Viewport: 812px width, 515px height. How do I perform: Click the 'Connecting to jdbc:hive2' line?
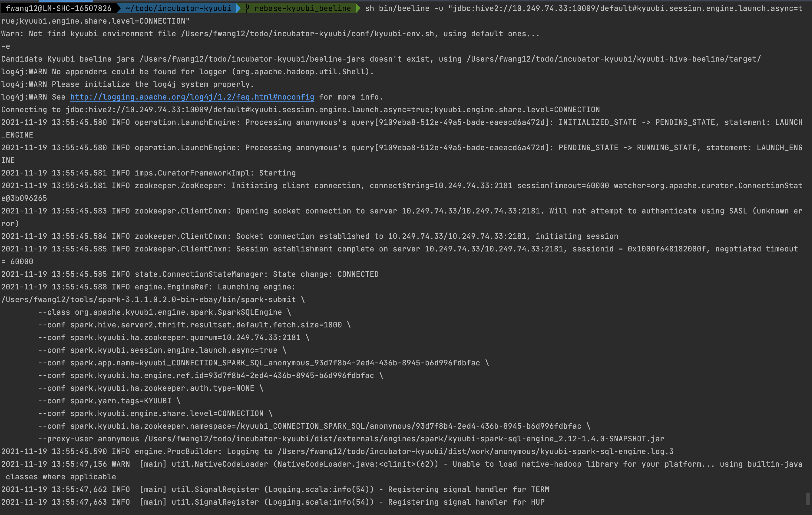pos(300,110)
